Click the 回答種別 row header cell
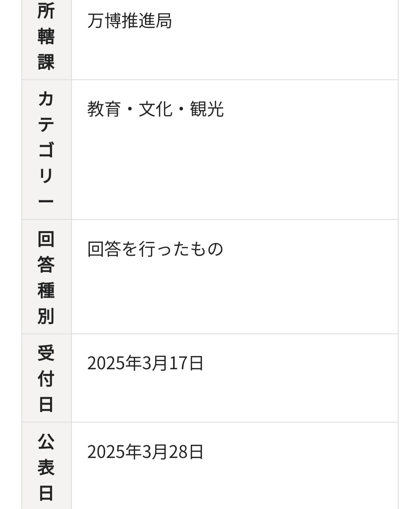The image size is (420, 509). 46,277
